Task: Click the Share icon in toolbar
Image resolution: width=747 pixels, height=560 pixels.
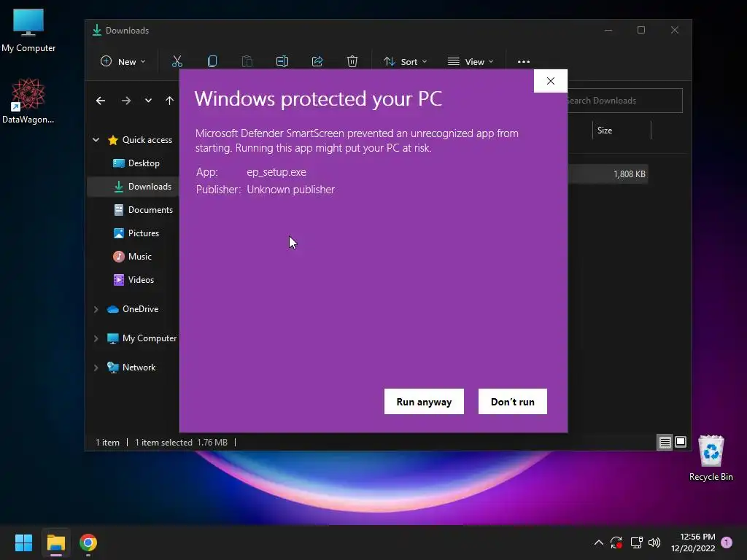Action: (317, 61)
